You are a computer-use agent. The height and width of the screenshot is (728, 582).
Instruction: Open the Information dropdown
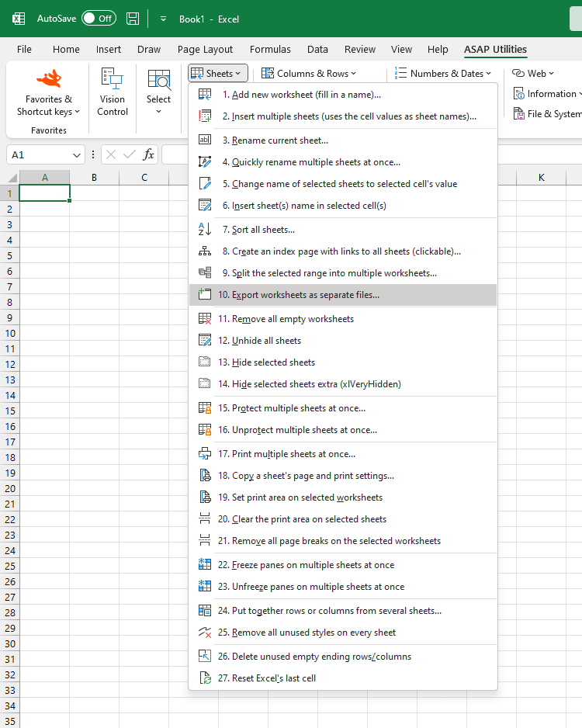[x=547, y=94]
